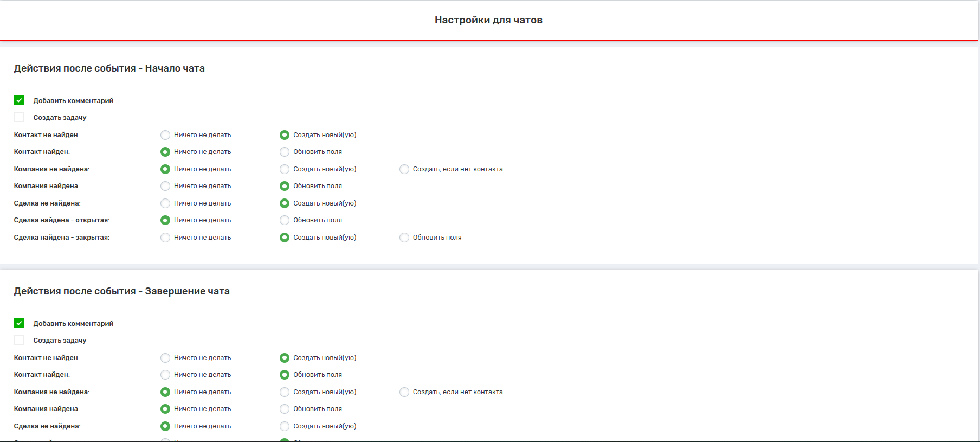Viewport: 980px width, 442px height.
Task: Начало чата: Компания найдена, select Ничего не делать
Action: 165,186
